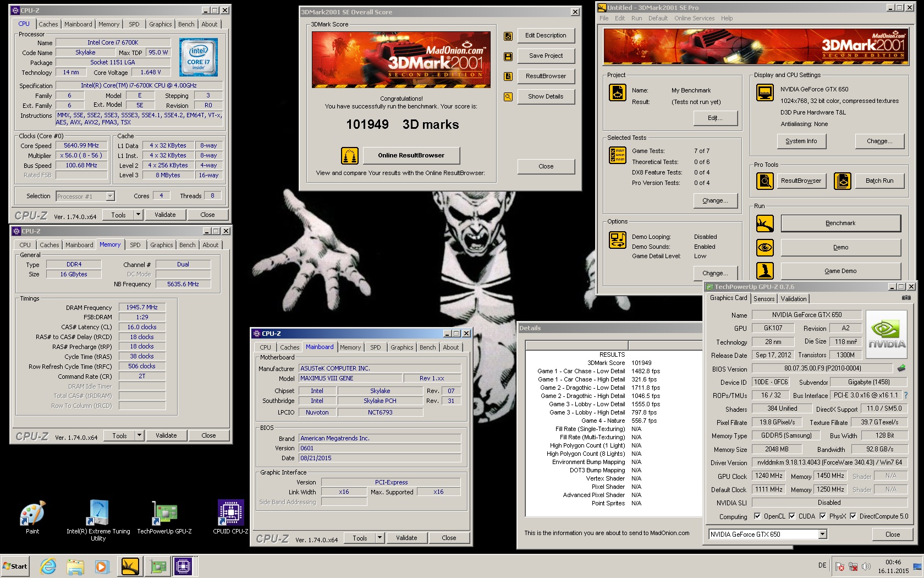Open Tools dropdown arrow in CPU-Z Memory window
Viewport: 924px width, 578px height.
(140, 436)
